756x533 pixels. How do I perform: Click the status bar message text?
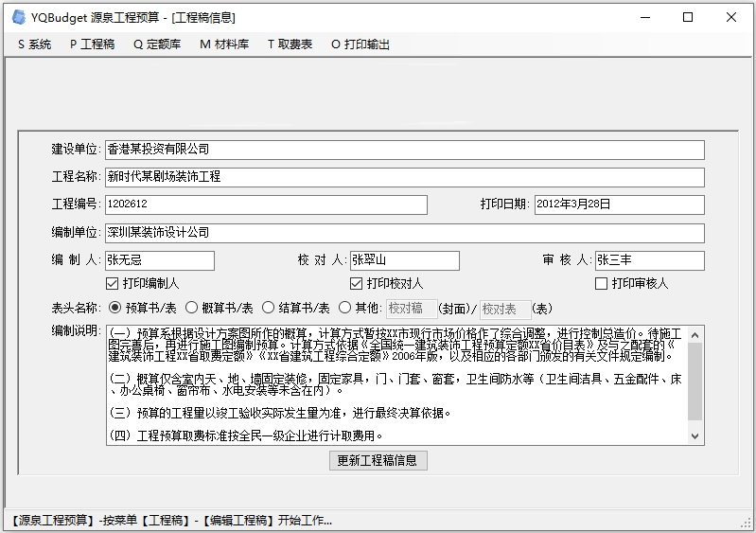[x=170, y=521]
